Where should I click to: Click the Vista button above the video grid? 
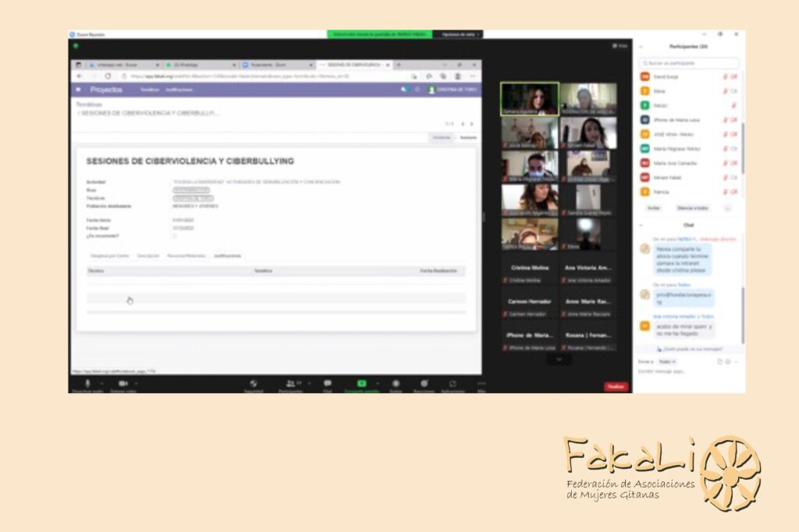pyautogui.click(x=620, y=46)
